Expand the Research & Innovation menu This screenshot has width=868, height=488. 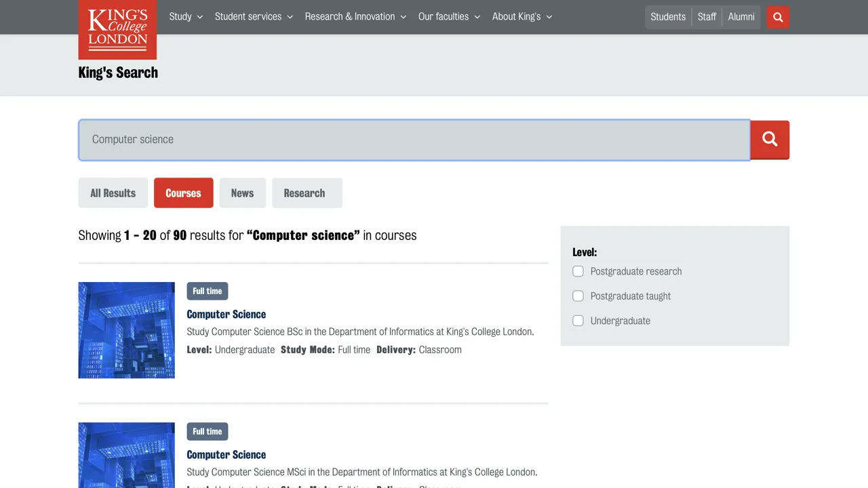[355, 17]
